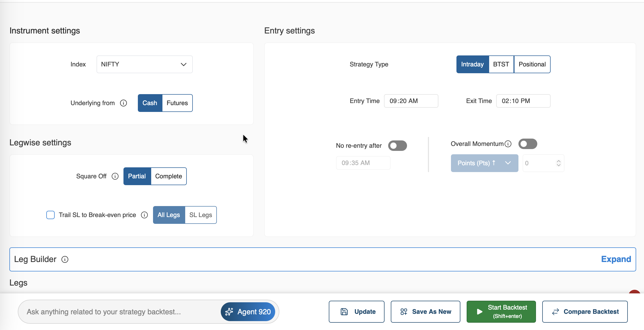This screenshot has height=330, width=644.
Task: Click the momentum value stepper arrows
Action: click(559, 163)
